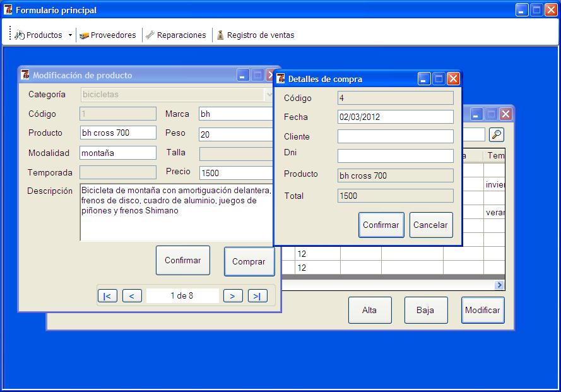This screenshot has width=561, height=392.
Task: Open the Productos toolbar menu
Action: (x=38, y=35)
